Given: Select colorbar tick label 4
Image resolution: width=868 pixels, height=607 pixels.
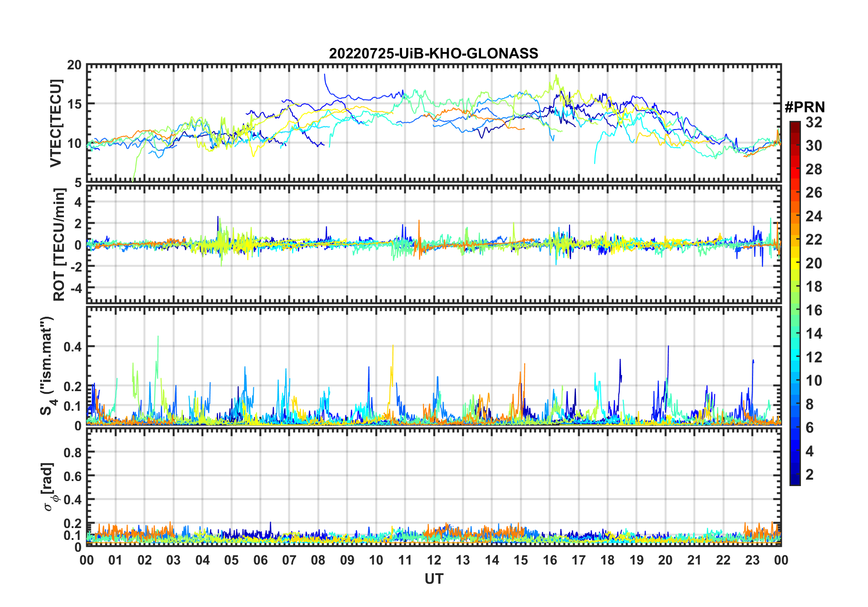Looking at the screenshot, I should click(x=810, y=451).
